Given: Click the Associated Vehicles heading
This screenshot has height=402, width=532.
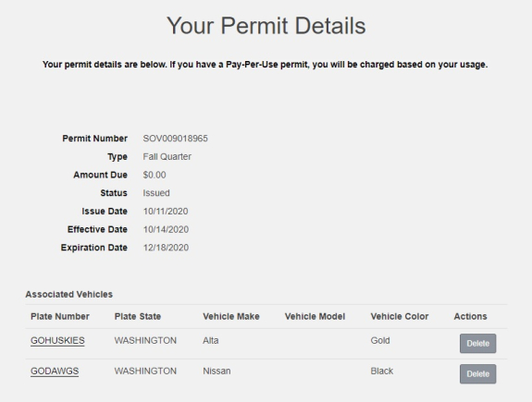Looking at the screenshot, I should click(68, 294).
